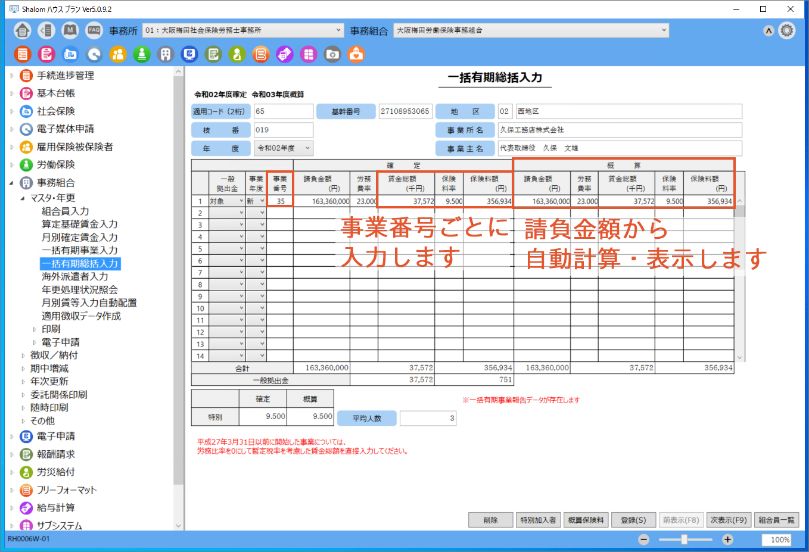Click the 次表示(F9) next button
Viewport: 809px width, 552px height.
pyautogui.click(x=729, y=520)
